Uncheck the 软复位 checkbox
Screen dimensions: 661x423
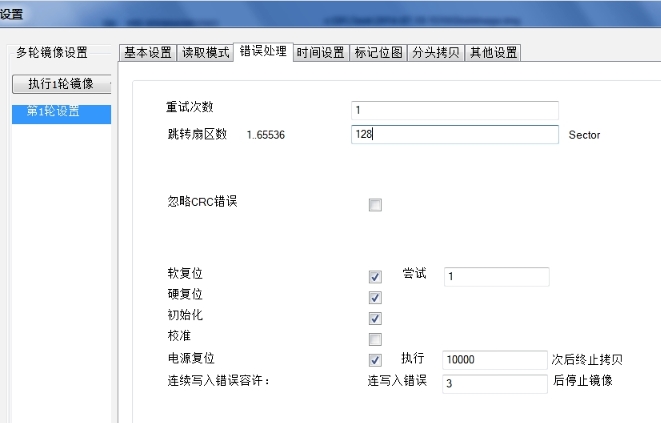coord(376,277)
